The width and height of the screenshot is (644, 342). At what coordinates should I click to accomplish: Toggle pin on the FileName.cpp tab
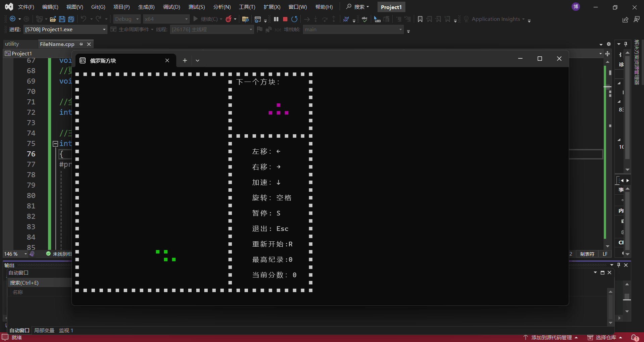81,44
